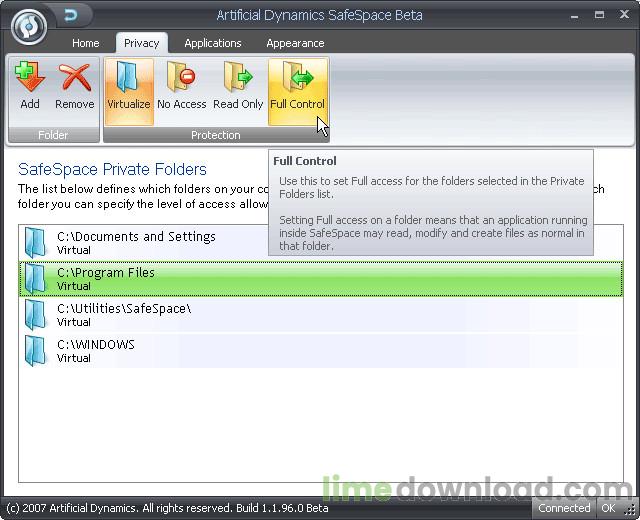The image size is (640, 520).
Task: Choose Full Control protection
Action: tap(297, 80)
